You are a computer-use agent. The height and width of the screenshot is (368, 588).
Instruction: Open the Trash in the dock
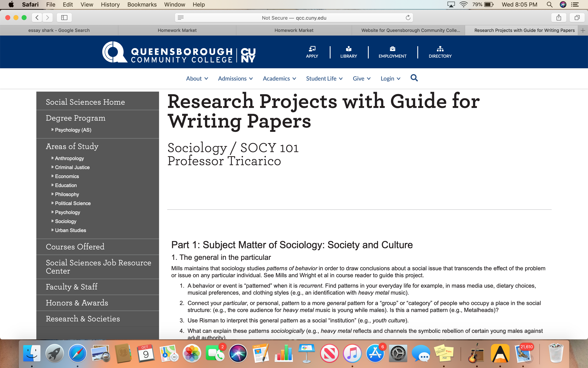click(x=556, y=353)
